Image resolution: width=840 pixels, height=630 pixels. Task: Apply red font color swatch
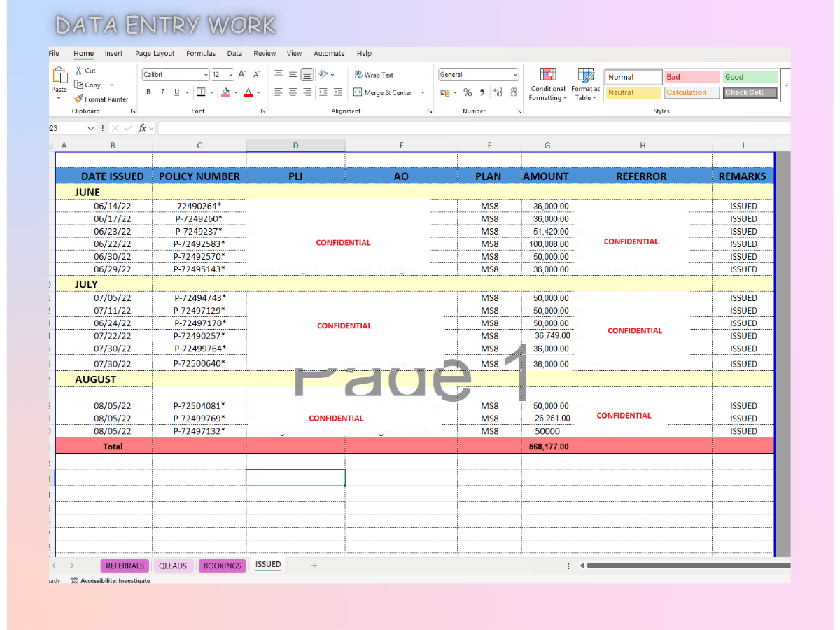point(248,92)
